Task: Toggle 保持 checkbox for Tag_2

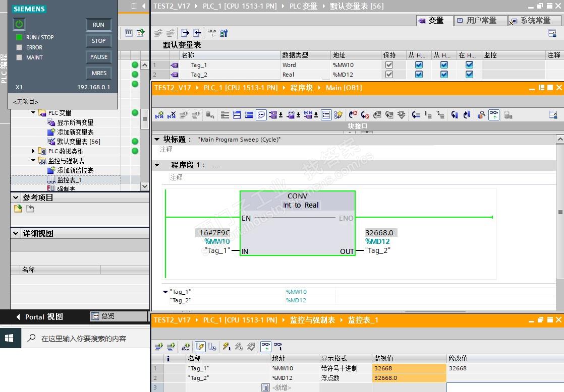Action: 389,75
